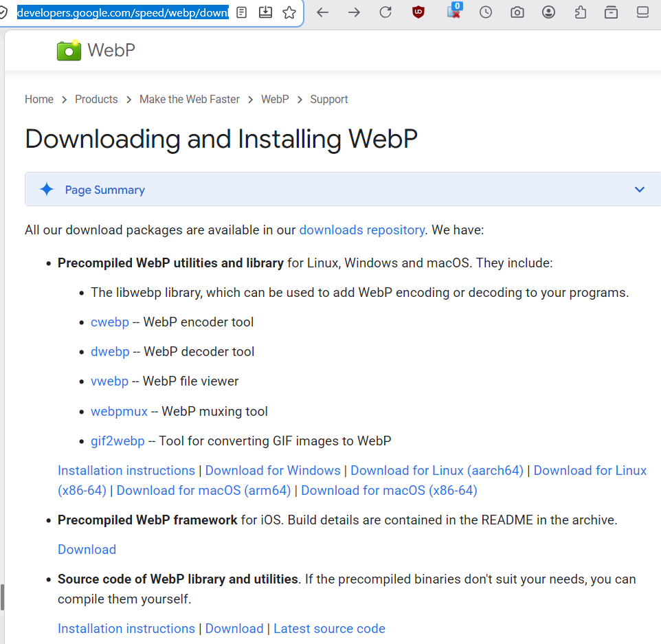Take a screenshot with the camera icon
This screenshot has height=644, width=661.
tap(517, 12)
